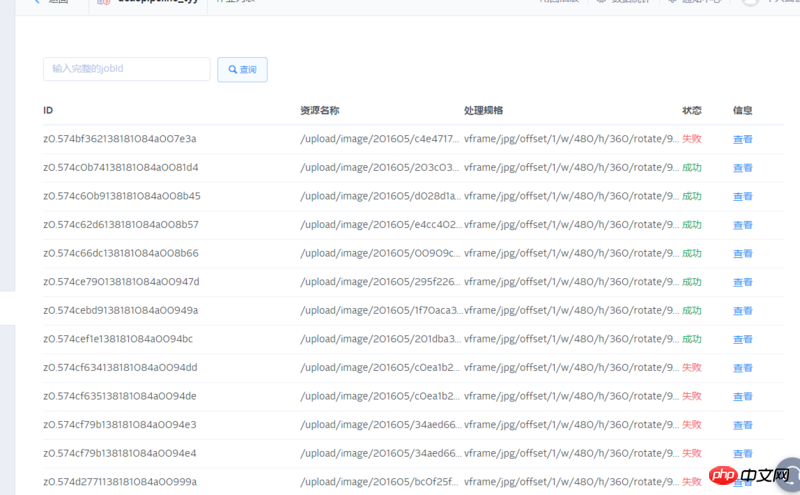Click 查看 on row z0.574cf79b138181084a0094e3
This screenshot has height=495, width=800.
click(742, 425)
